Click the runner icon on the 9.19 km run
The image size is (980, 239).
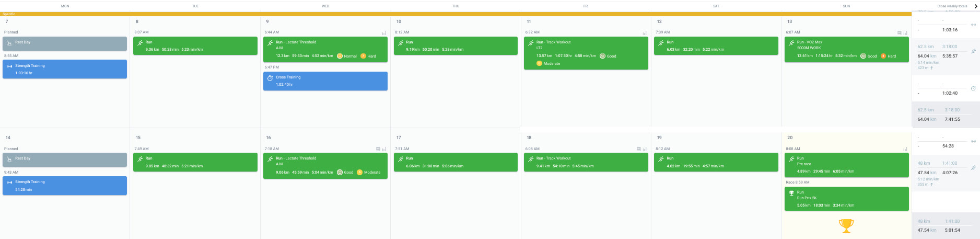point(400,43)
